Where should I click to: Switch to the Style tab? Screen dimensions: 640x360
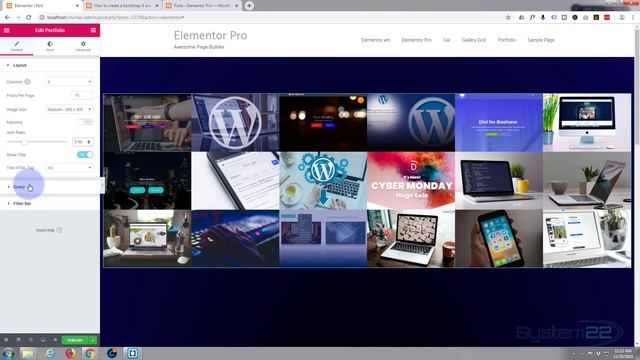point(50,46)
